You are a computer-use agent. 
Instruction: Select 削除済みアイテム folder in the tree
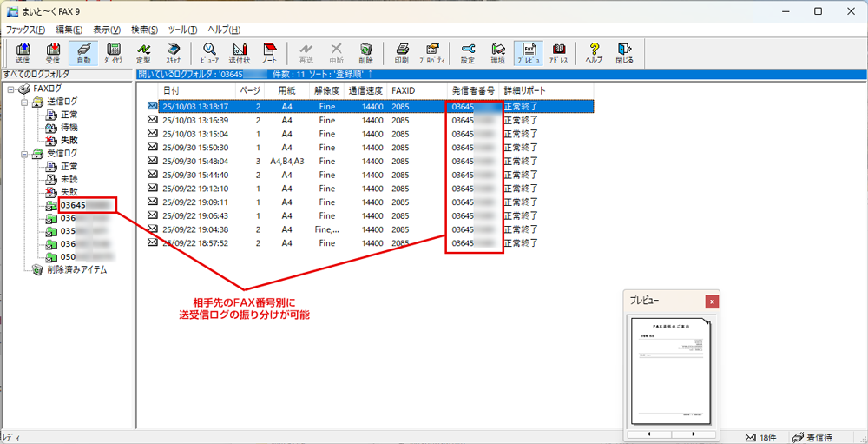click(76, 270)
